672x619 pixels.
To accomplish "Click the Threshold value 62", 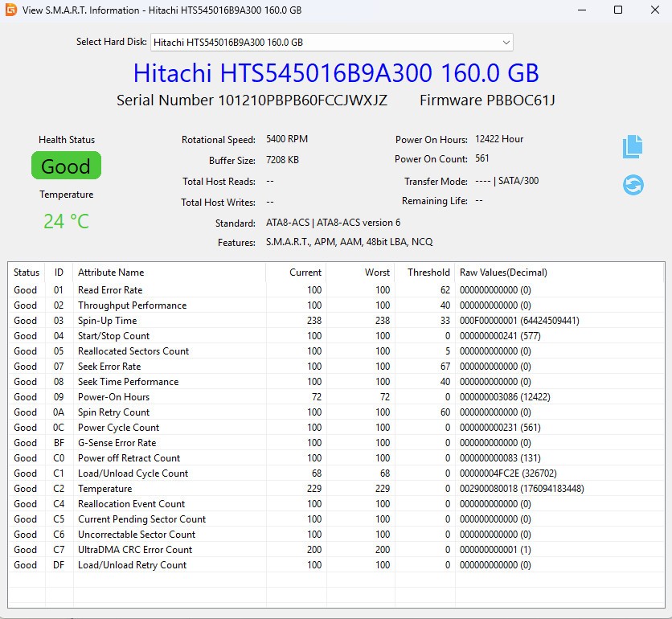I will coord(445,290).
